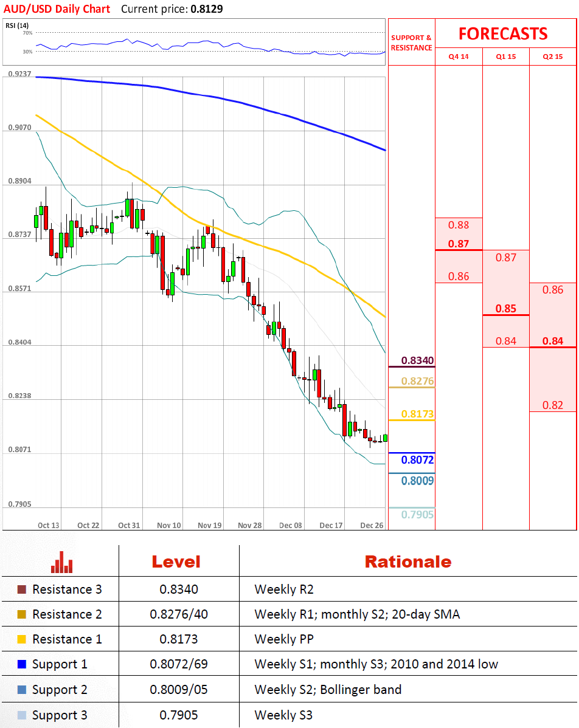Click the 0.82 Q2 15 lower forecast
579x728 pixels.
point(552,405)
